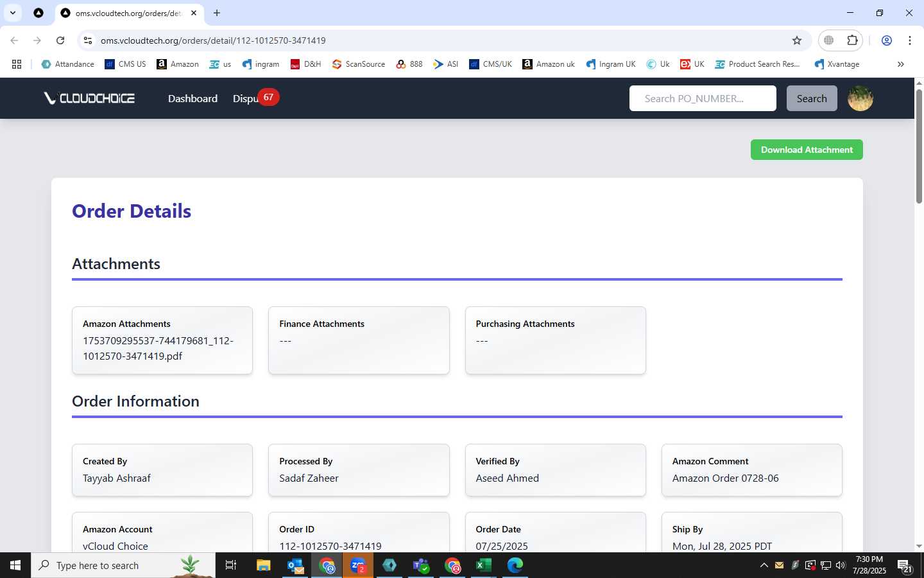This screenshot has width=924, height=578.
Task: Open the Attandance bookmark
Action: coord(68,64)
